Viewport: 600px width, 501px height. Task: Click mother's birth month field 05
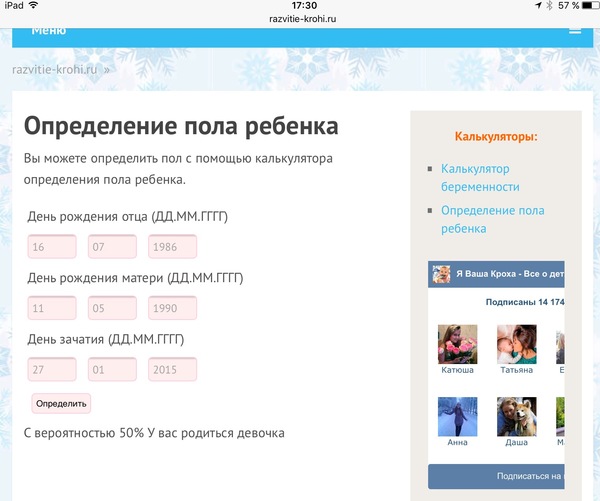tap(112, 308)
